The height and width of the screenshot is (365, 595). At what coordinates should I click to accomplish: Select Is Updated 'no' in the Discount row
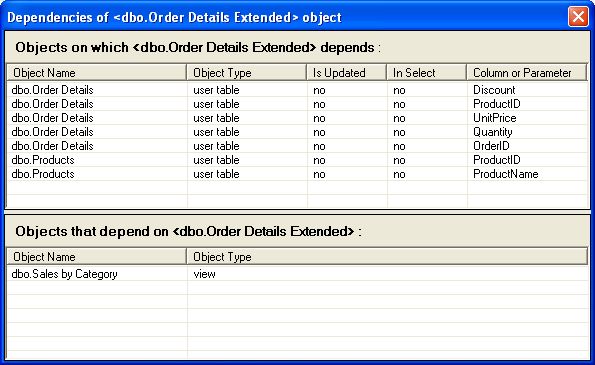(x=319, y=90)
